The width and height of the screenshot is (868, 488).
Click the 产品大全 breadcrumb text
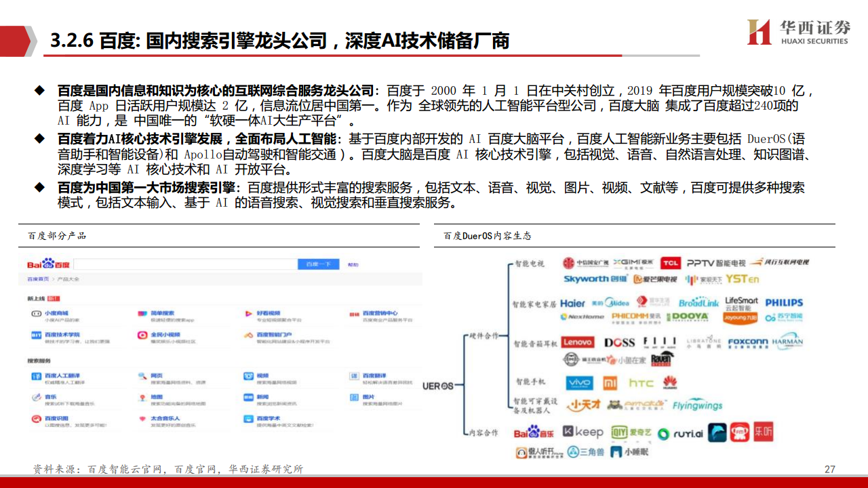(68, 279)
